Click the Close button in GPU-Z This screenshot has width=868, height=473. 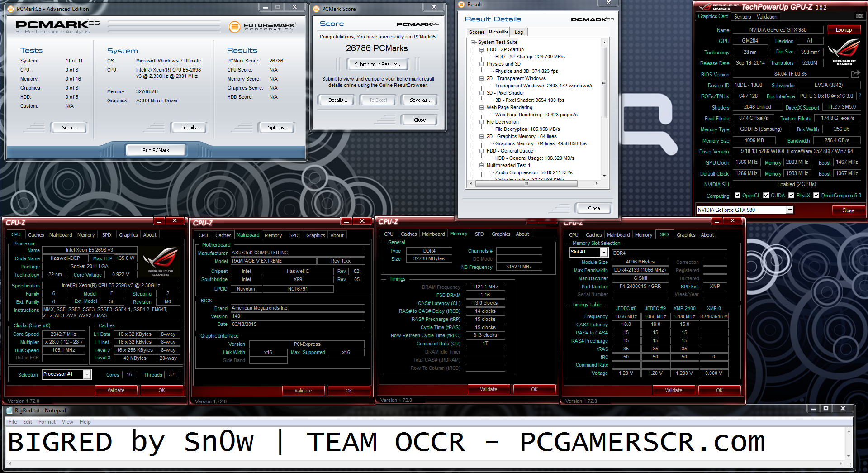[x=848, y=210]
